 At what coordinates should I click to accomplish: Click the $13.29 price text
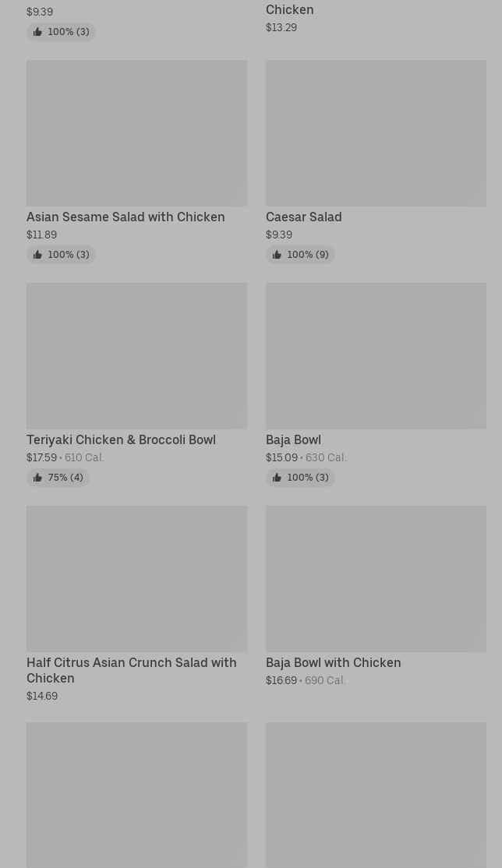pos(281,28)
